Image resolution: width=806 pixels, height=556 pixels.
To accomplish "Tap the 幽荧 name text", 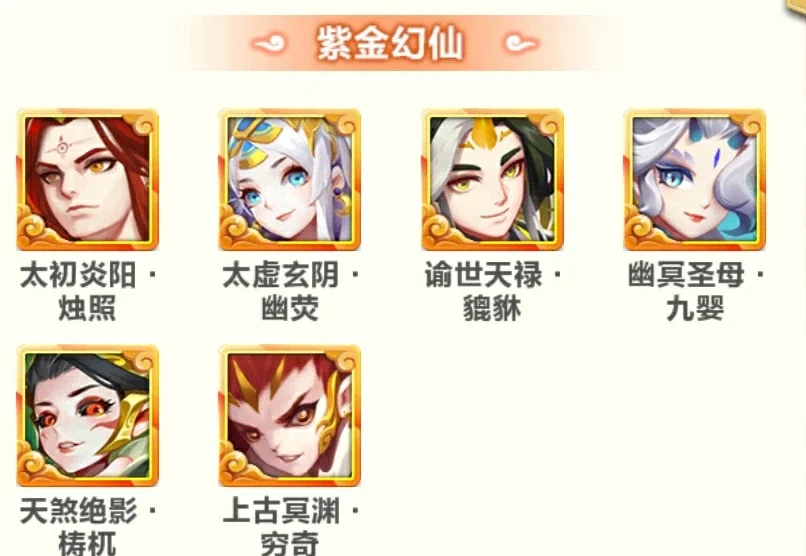I will click(289, 308).
